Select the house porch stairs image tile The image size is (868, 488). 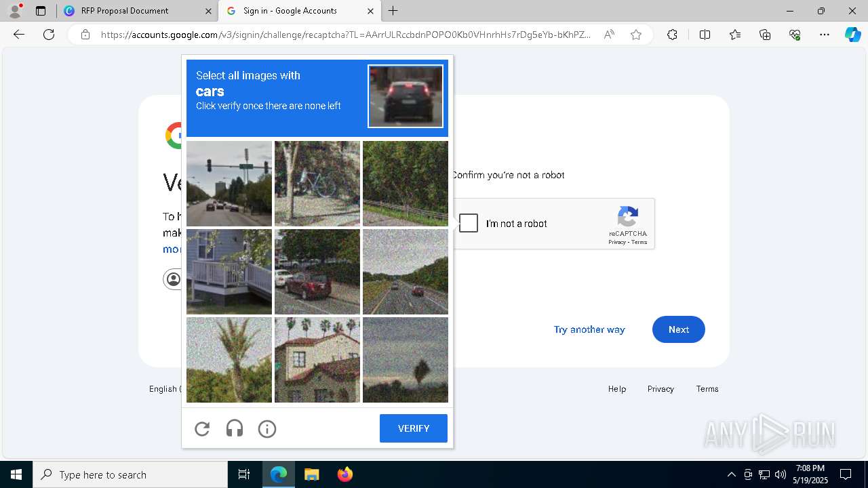(229, 272)
